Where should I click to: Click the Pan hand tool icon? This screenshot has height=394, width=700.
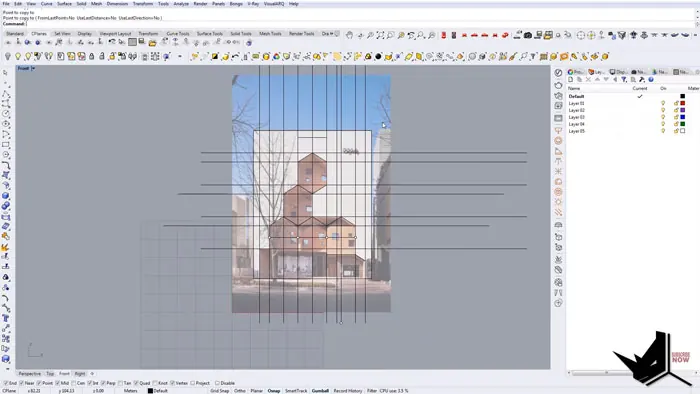[x=349, y=35]
